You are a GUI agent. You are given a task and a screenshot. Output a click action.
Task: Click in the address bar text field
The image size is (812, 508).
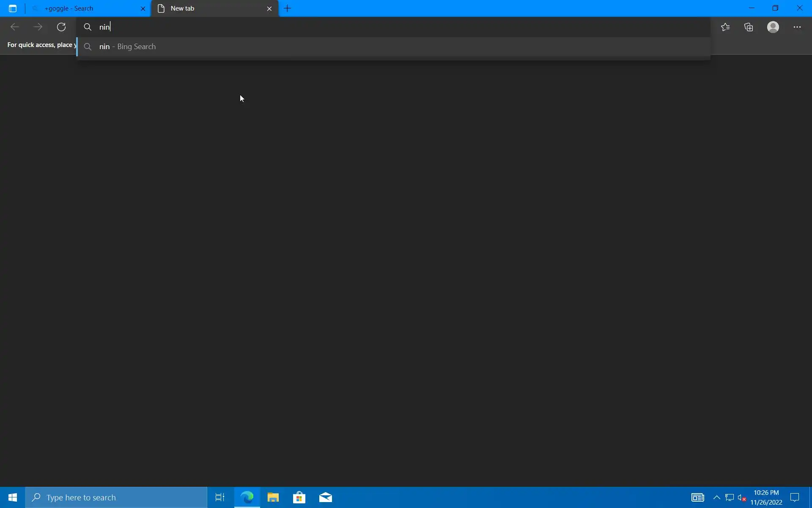point(381,27)
